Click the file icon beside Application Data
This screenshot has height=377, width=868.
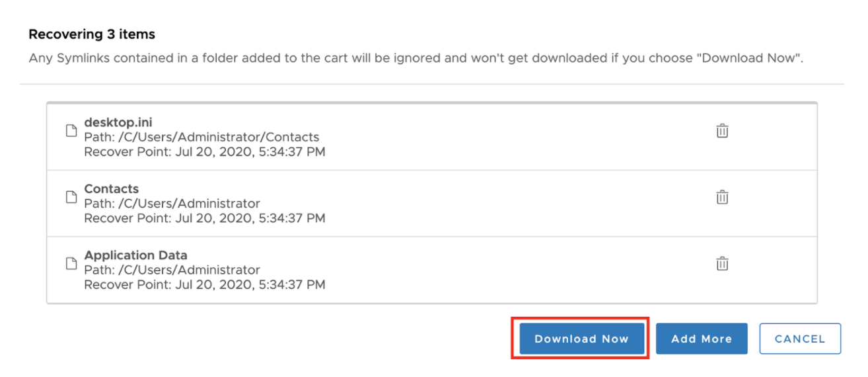(71, 263)
